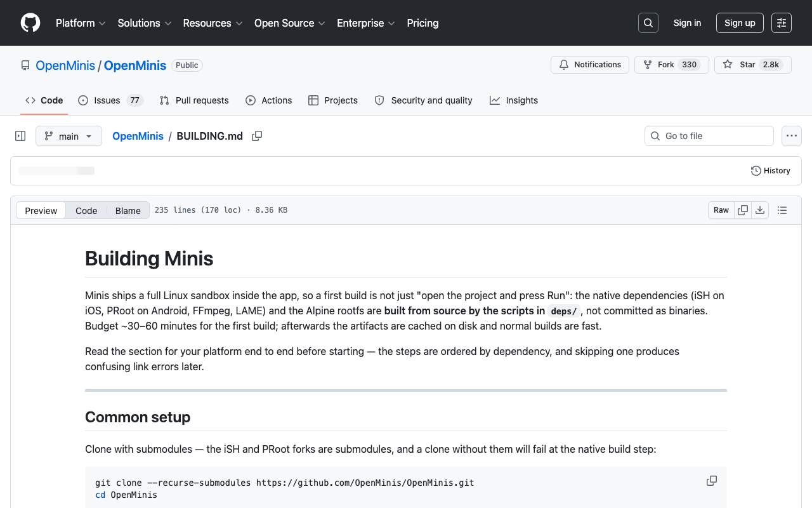Click the bell Notifications button

click(590, 65)
